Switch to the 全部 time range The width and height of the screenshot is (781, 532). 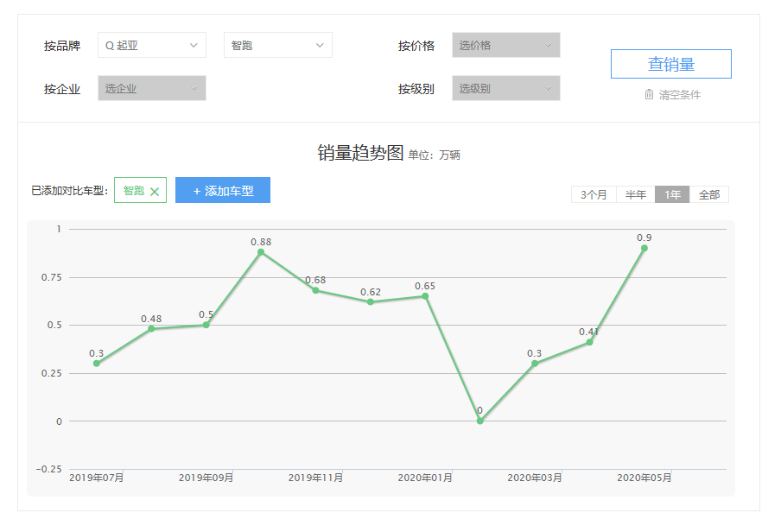click(x=709, y=195)
